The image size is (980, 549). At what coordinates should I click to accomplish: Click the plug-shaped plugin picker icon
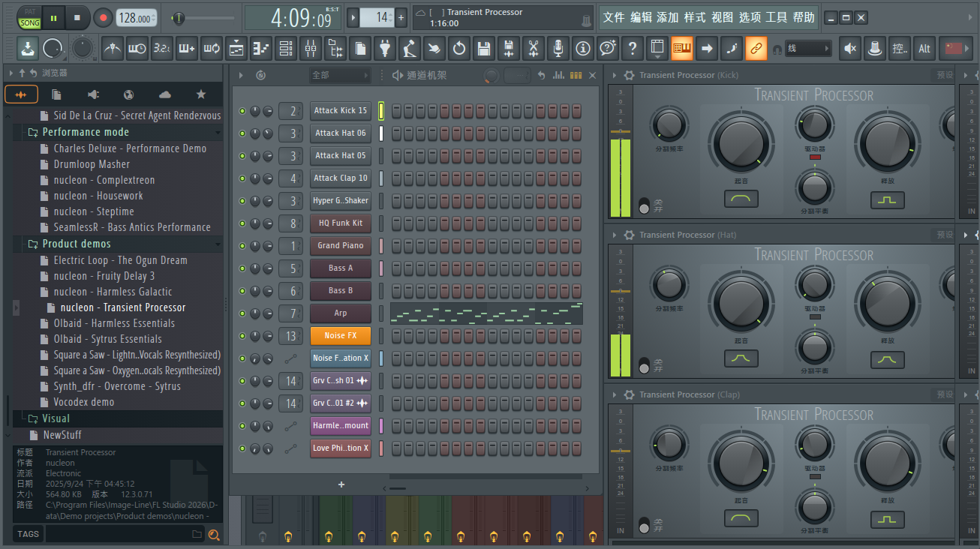pyautogui.click(x=385, y=49)
